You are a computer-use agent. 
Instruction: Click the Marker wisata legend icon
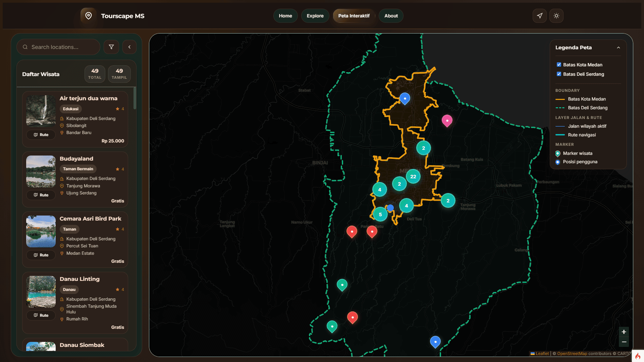(x=558, y=154)
